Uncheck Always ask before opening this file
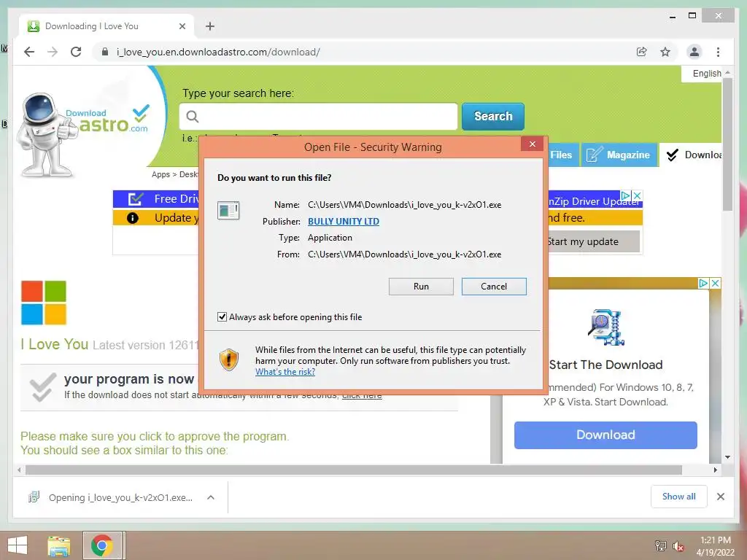The height and width of the screenshot is (560, 747). [222, 316]
